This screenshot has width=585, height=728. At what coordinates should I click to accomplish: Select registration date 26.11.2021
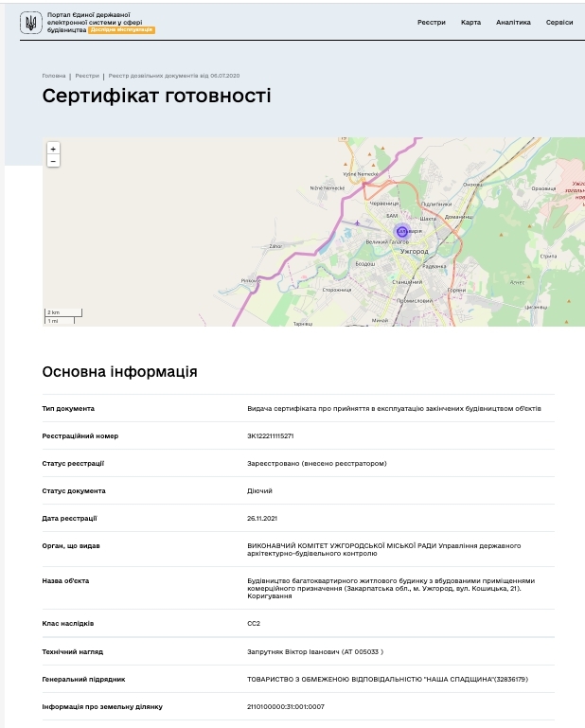262,518
